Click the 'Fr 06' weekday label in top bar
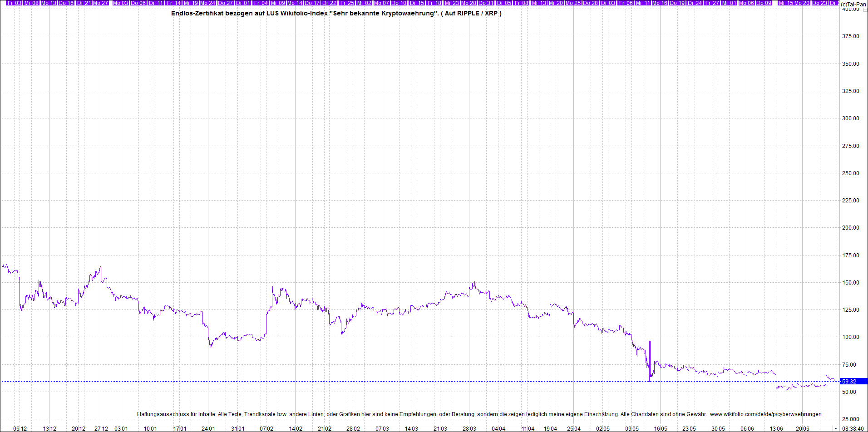 pos(626,3)
